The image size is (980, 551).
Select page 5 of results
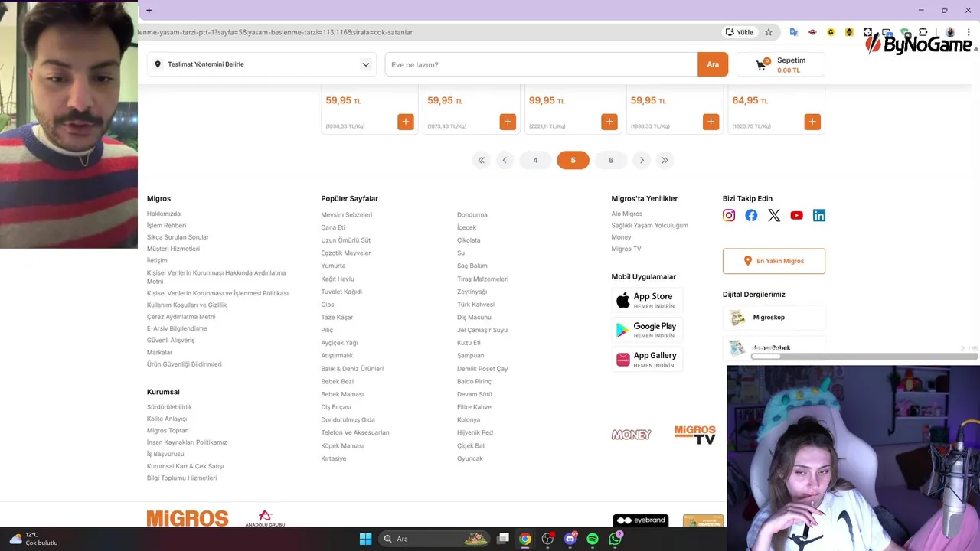(x=573, y=160)
